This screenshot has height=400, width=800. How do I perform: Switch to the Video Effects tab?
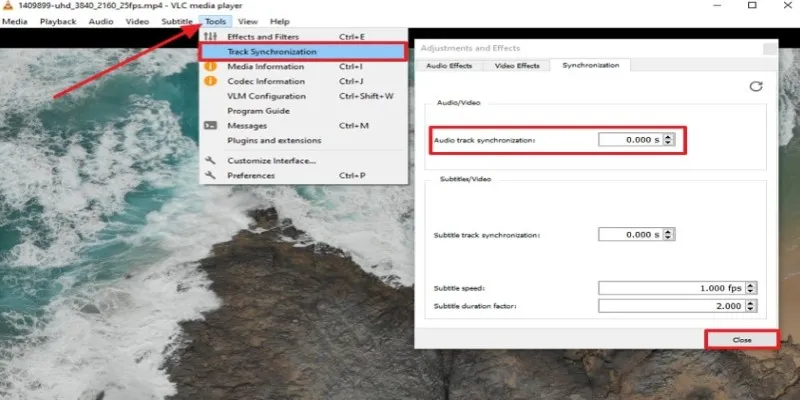(x=517, y=66)
